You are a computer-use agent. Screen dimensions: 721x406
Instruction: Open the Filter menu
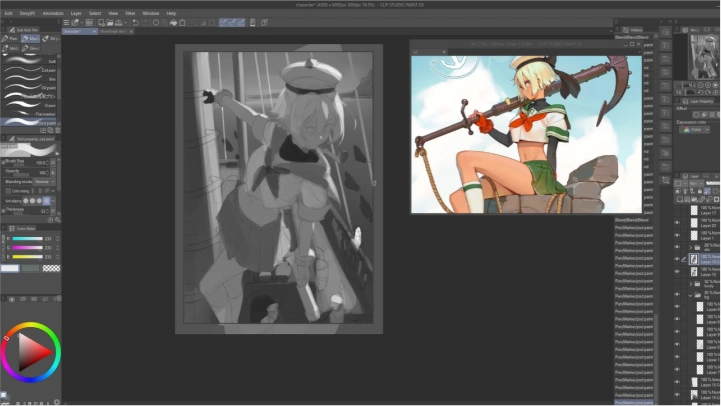pos(130,13)
